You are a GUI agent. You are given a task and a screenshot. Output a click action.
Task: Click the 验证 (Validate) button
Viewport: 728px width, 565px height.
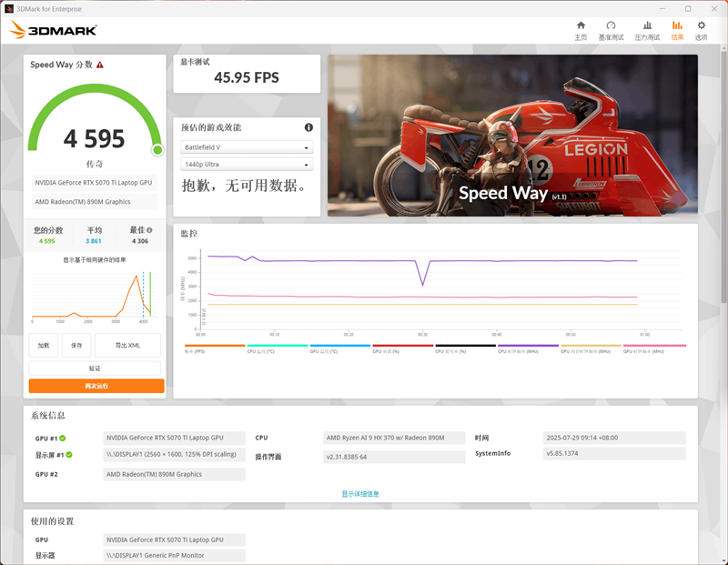(x=95, y=368)
